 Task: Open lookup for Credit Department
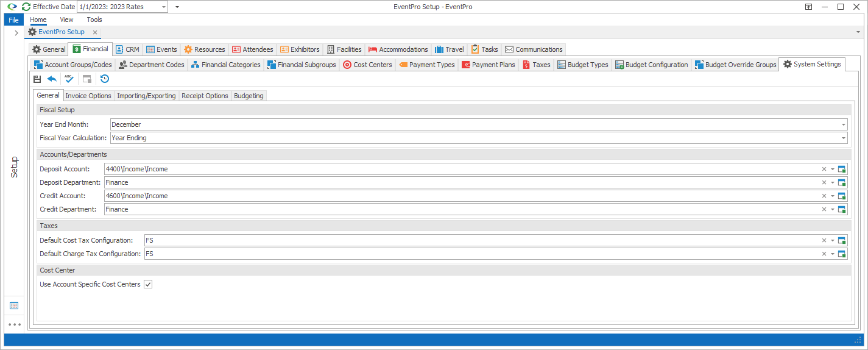pos(842,209)
